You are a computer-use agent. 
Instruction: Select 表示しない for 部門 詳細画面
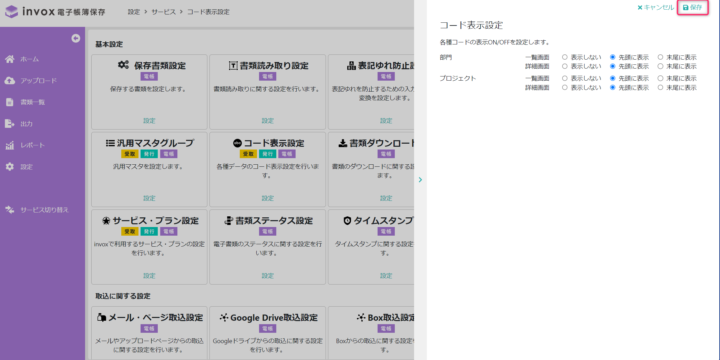565,66
